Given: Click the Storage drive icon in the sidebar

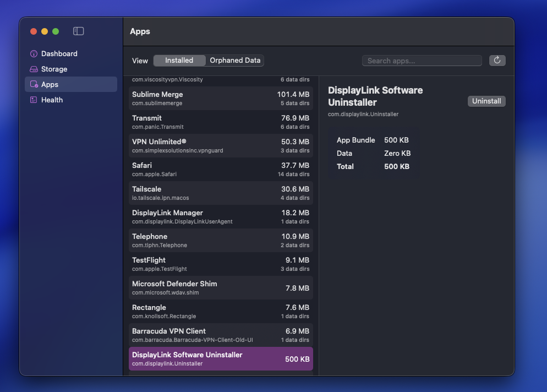Looking at the screenshot, I should pyautogui.click(x=34, y=69).
